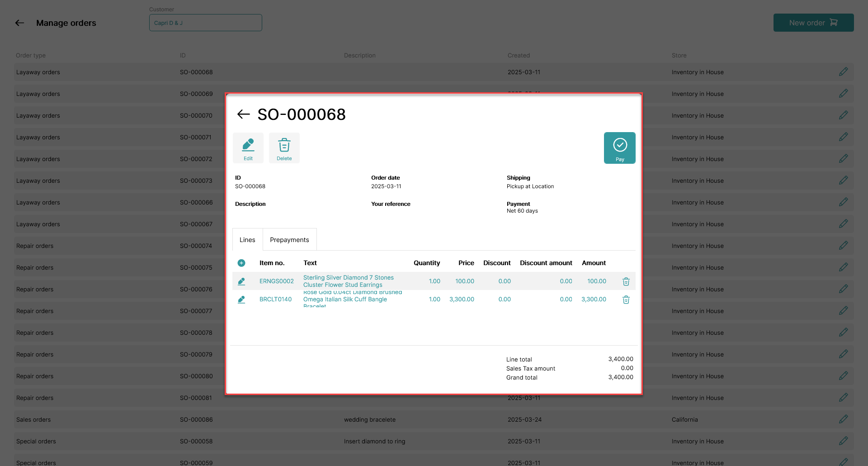Click the Quantity column header in lines

point(427,263)
